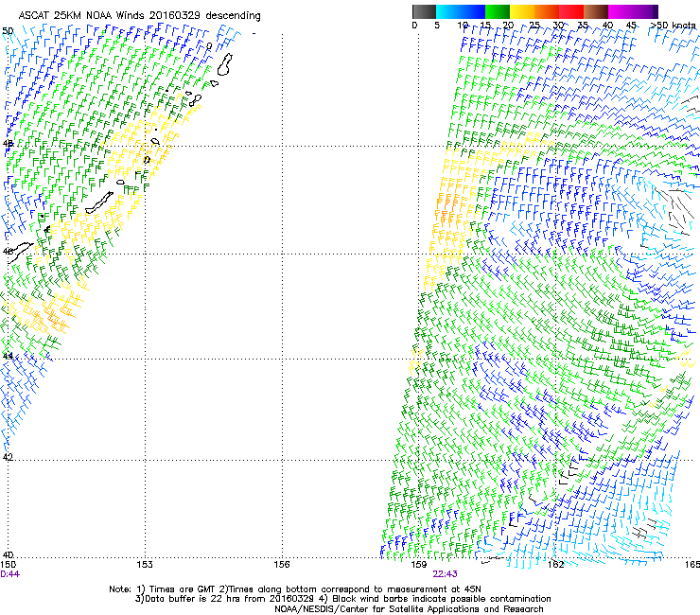
Task: Click the '50' latitude label on the left axis
Action: point(8,31)
